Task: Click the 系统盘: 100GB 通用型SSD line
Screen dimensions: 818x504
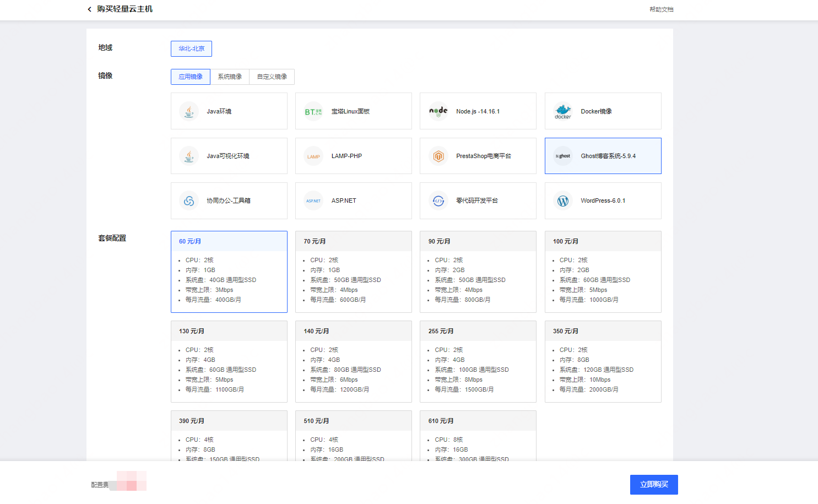Action: [x=472, y=370]
